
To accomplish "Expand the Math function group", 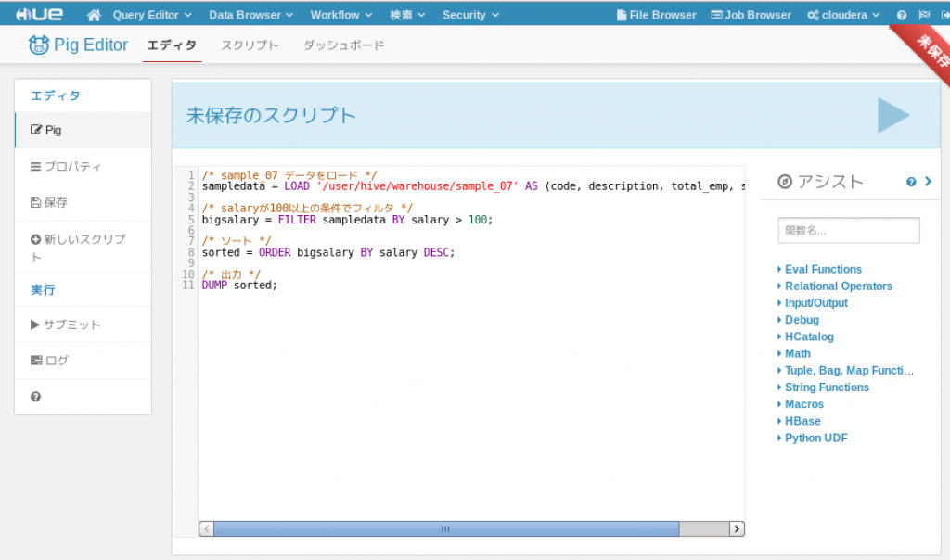I will [x=797, y=354].
